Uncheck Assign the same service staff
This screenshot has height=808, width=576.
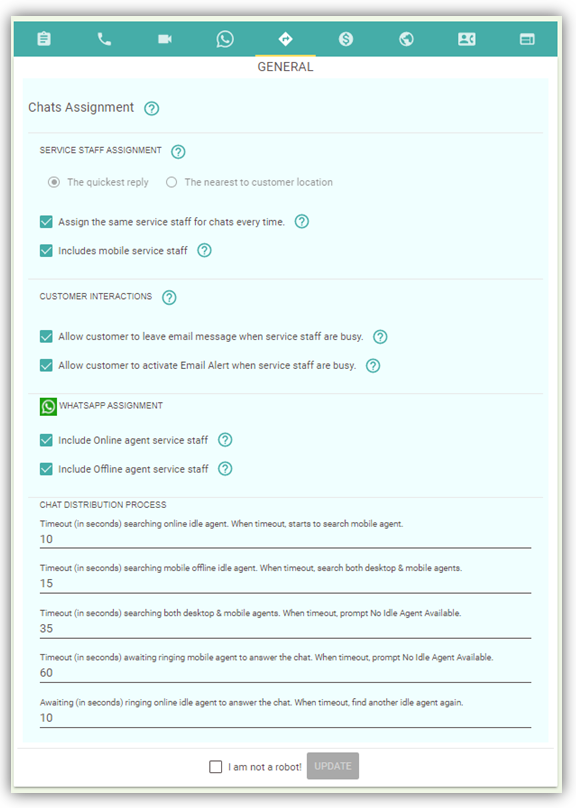point(46,222)
